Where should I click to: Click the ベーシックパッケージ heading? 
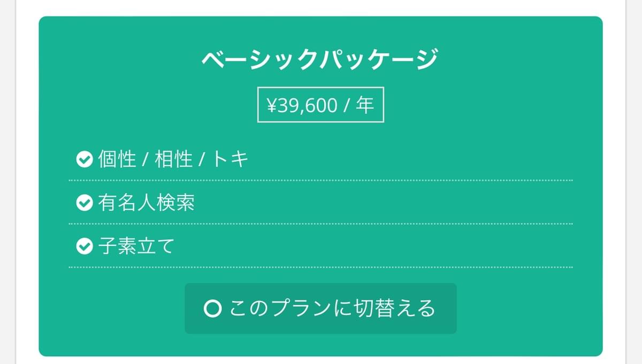(x=320, y=59)
